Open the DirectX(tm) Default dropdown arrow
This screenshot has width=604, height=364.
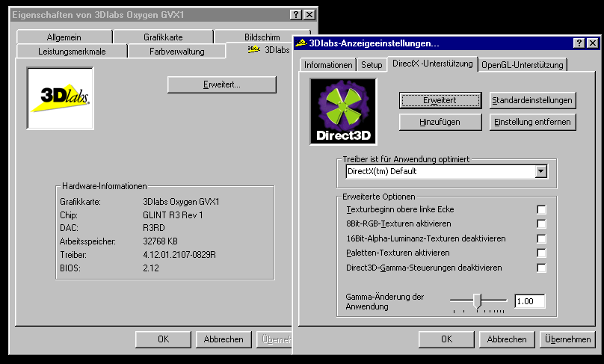(540, 171)
